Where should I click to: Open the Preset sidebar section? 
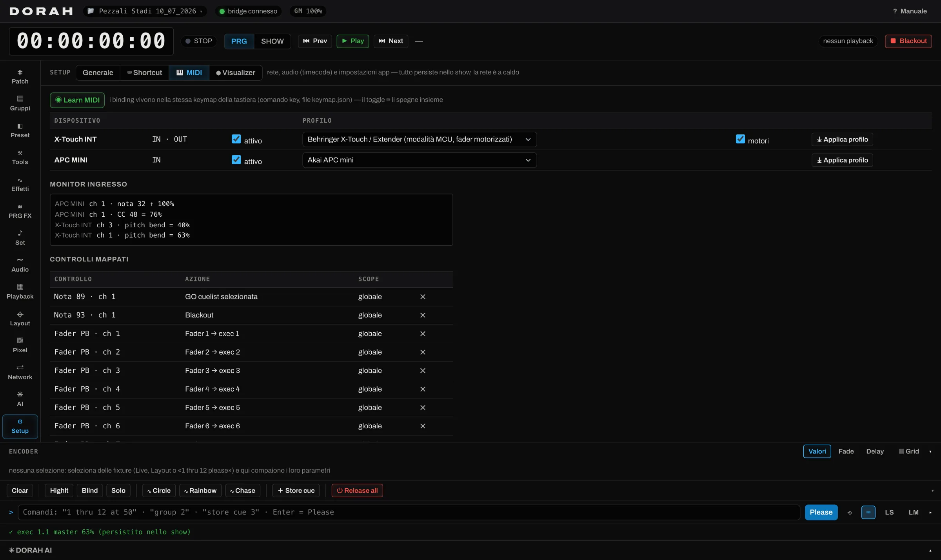(20, 130)
